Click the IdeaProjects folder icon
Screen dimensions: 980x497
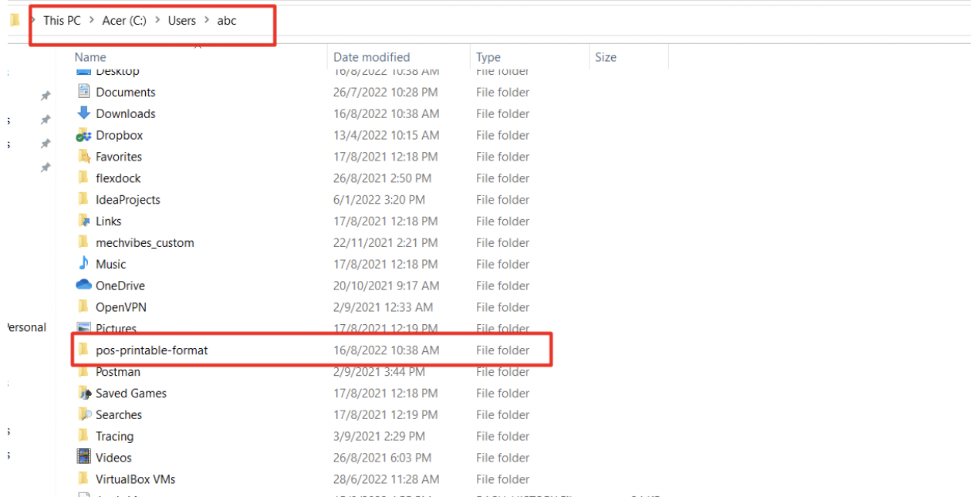click(84, 200)
